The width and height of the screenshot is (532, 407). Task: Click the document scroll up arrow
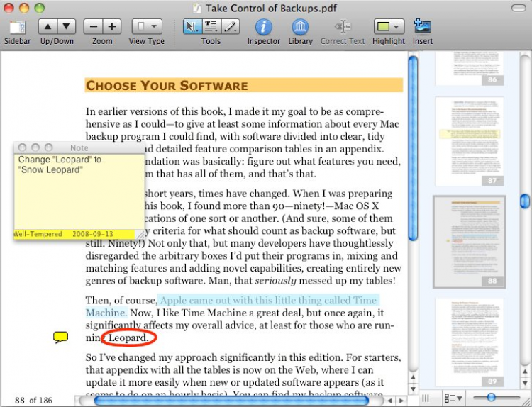tap(413, 377)
